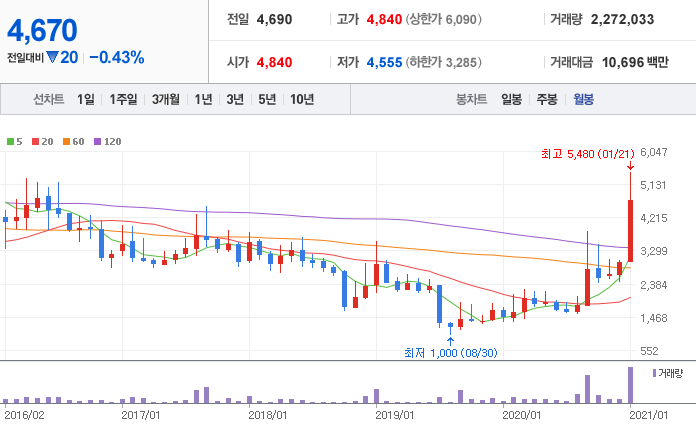The height and width of the screenshot is (438, 696).
Task: Click the 거래량 value 2,272,033
Action: [622, 20]
